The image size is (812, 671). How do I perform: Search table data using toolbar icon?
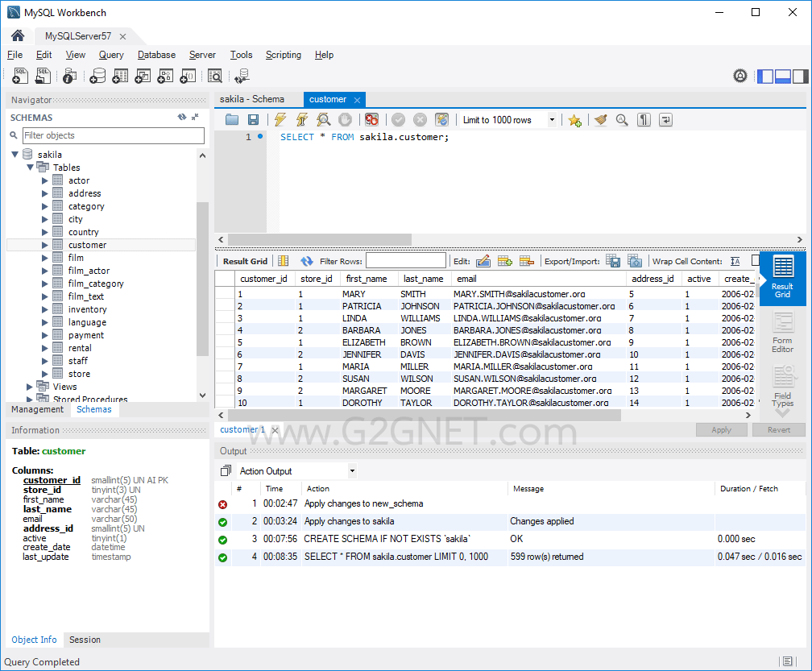click(214, 76)
